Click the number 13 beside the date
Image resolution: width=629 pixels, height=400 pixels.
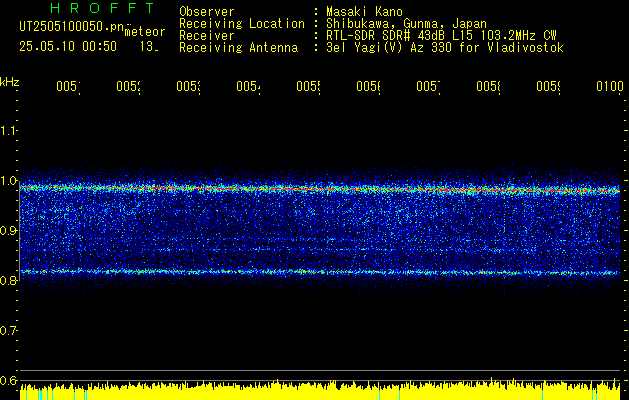[149, 47]
